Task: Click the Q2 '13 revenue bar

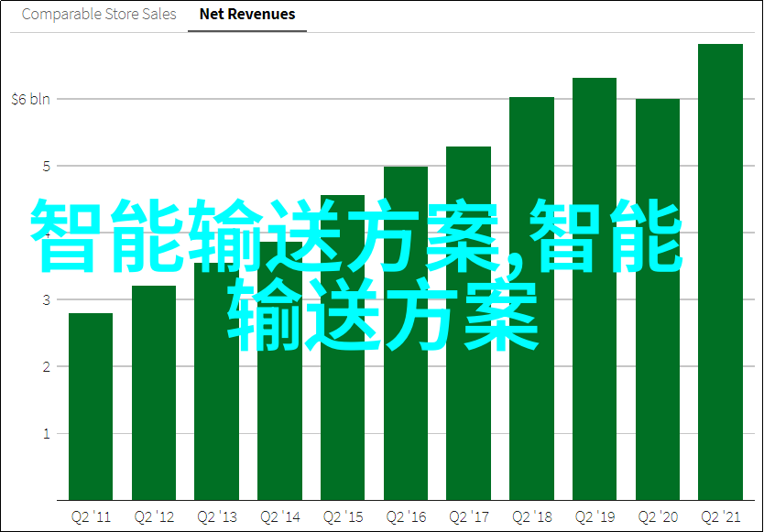Action: point(216,382)
